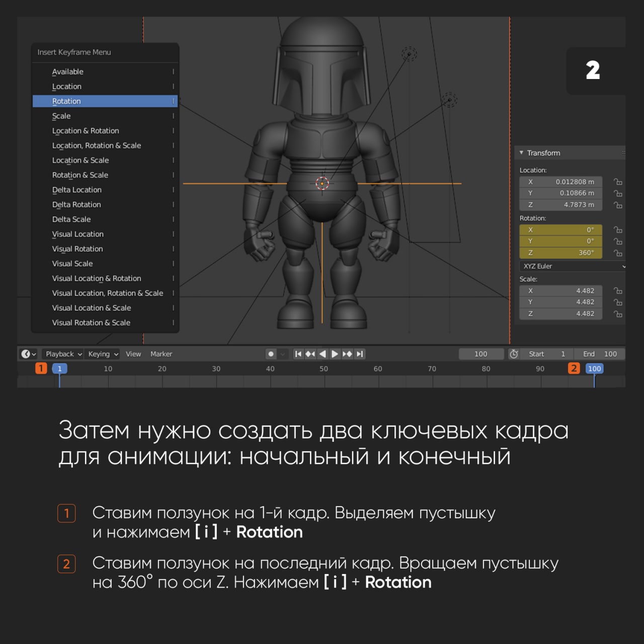644x644 pixels.
Task: Select Available in Insert Keyframe Menu
Action: point(105,72)
